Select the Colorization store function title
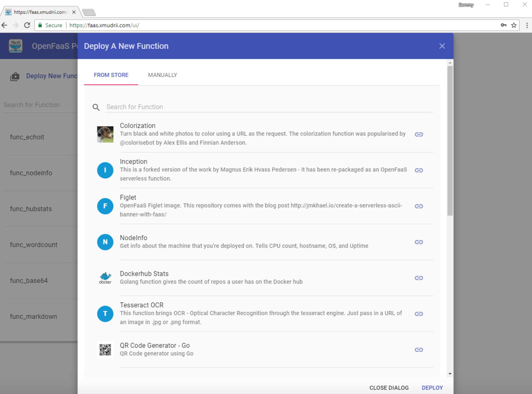 point(138,126)
